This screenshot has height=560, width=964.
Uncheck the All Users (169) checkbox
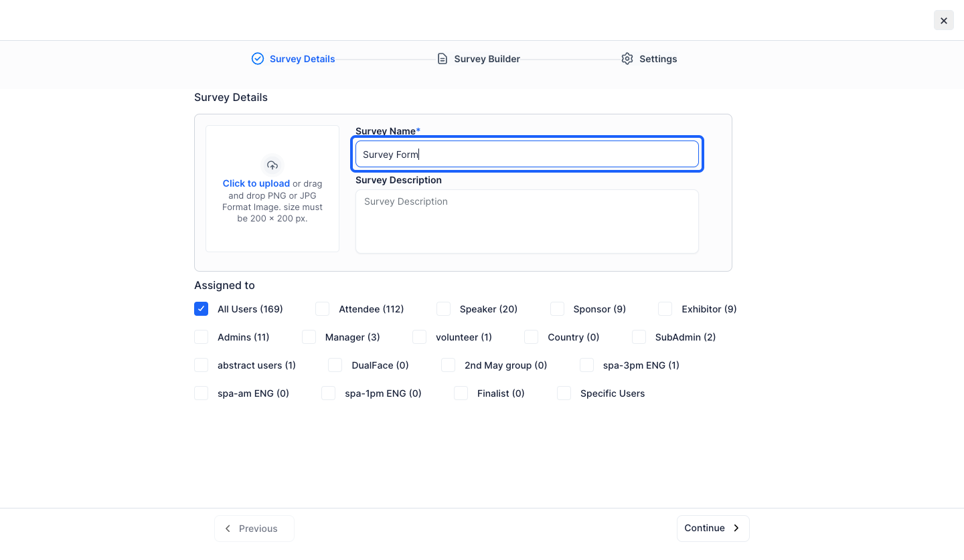click(x=201, y=309)
